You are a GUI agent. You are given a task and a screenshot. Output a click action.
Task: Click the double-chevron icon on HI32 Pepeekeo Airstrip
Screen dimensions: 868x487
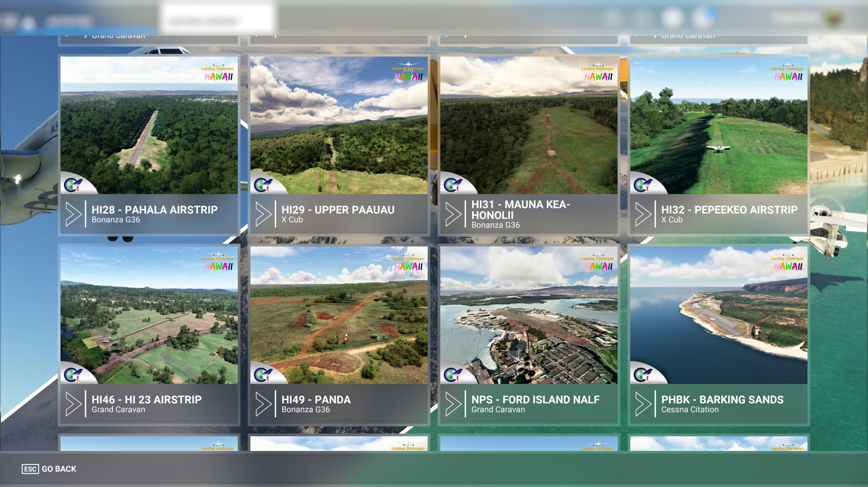coord(643,214)
